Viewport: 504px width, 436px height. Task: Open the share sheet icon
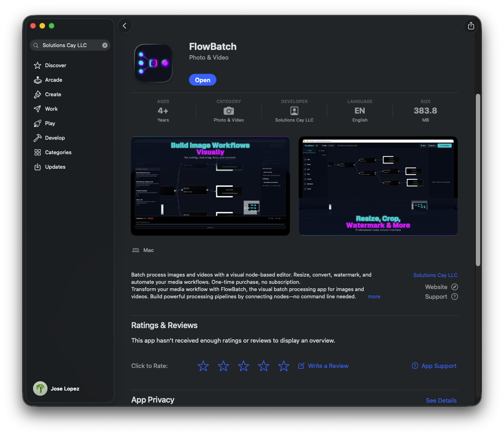[x=471, y=26]
